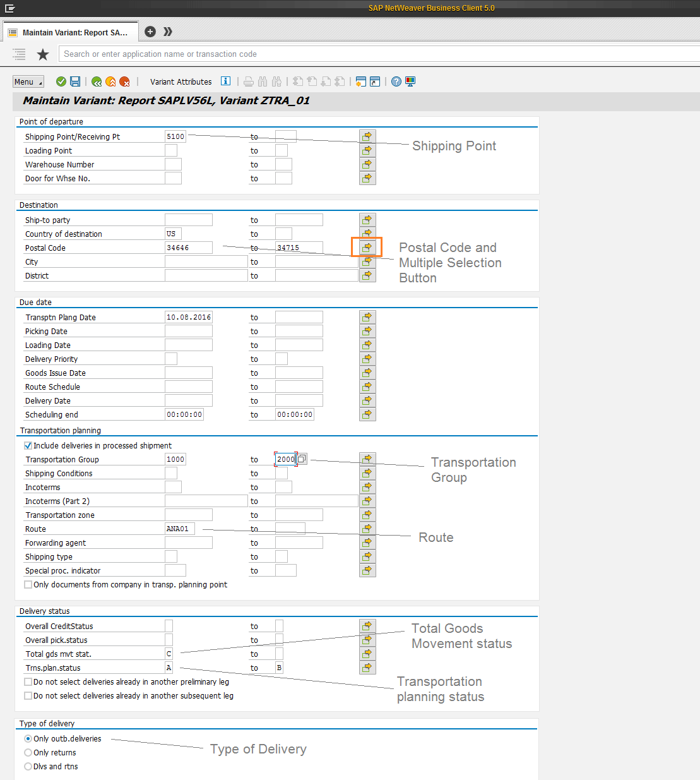Click the Previous Page icon
700x780 pixels.
(x=312, y=81)
